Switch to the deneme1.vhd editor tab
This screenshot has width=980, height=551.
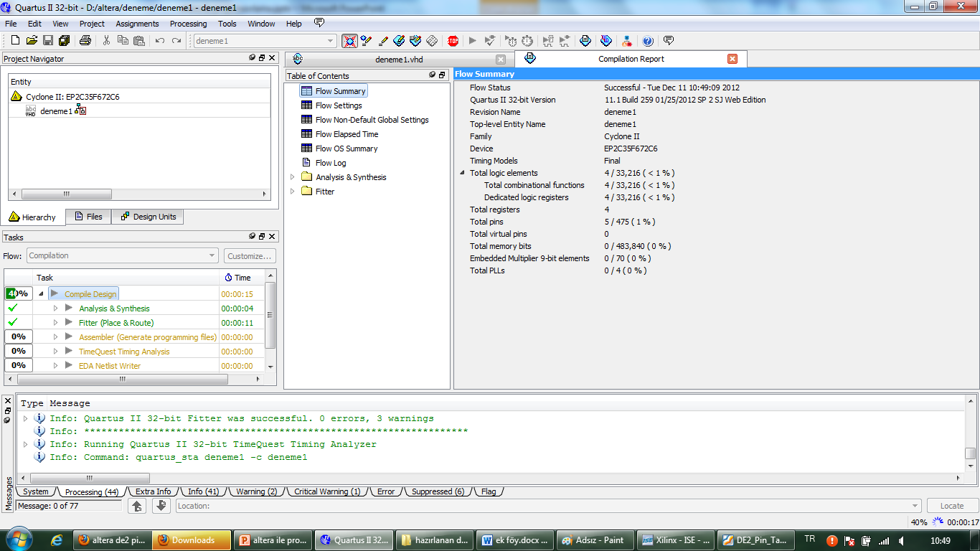tap(400, 60)
